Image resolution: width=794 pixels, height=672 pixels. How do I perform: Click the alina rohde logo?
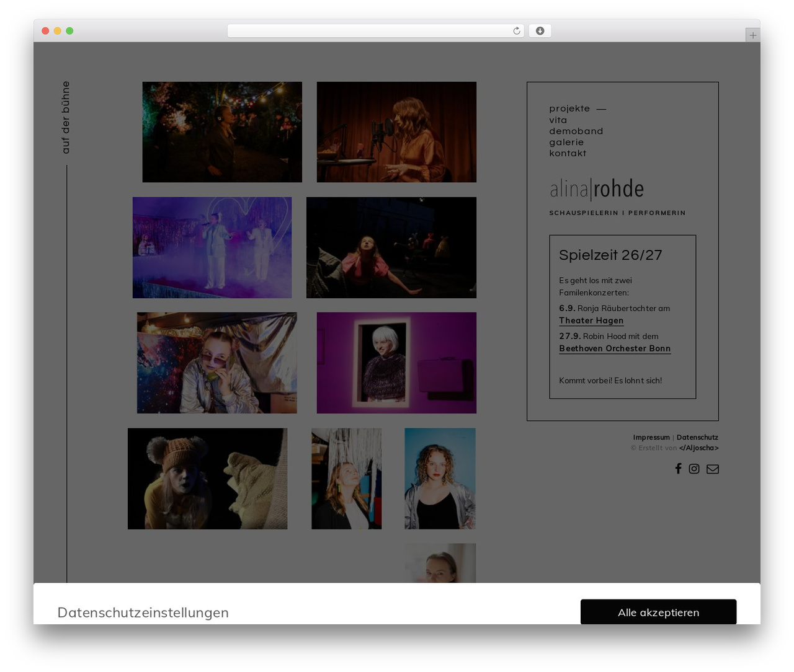coord(597,189)
